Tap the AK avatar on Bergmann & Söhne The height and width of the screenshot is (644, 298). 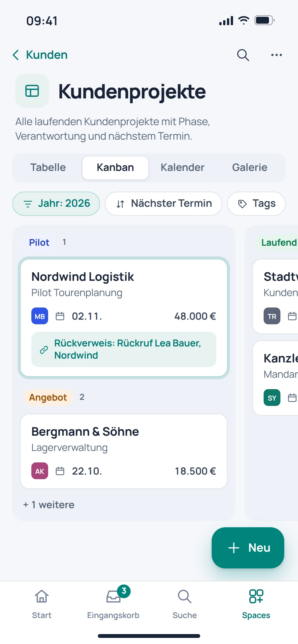tap(40, 471)
